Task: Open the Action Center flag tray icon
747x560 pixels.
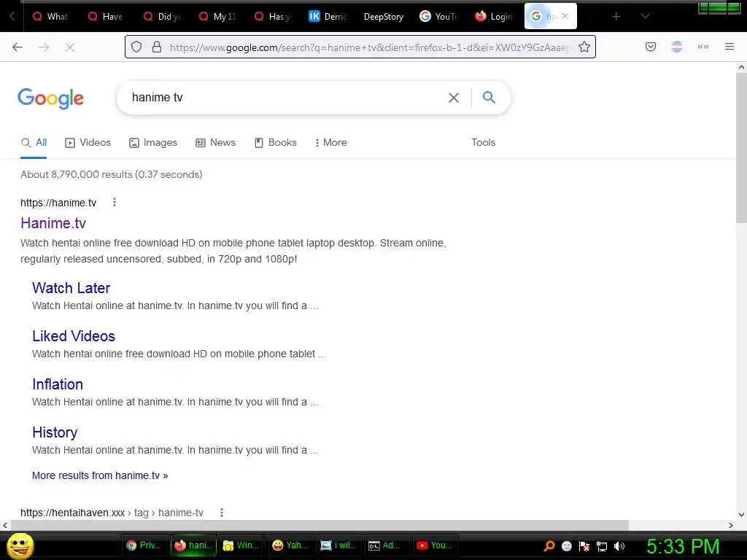Action: 584,545
